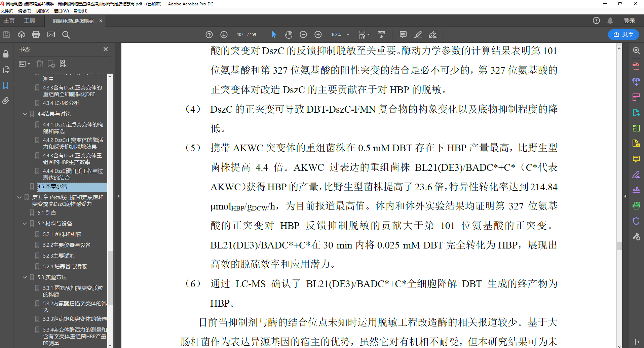Image resolution: width=644 pixels, height=348 pixels.
Task: Open notifications bell icon
Action: tap(610, 21)
